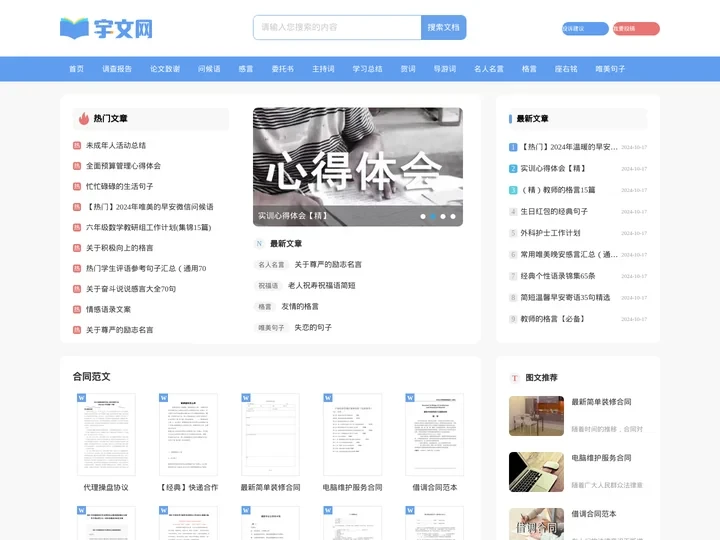Open the 座右铭 nav item
Image resolution: width=720 pixels, height=540 pixels.
tap(566, 69)
